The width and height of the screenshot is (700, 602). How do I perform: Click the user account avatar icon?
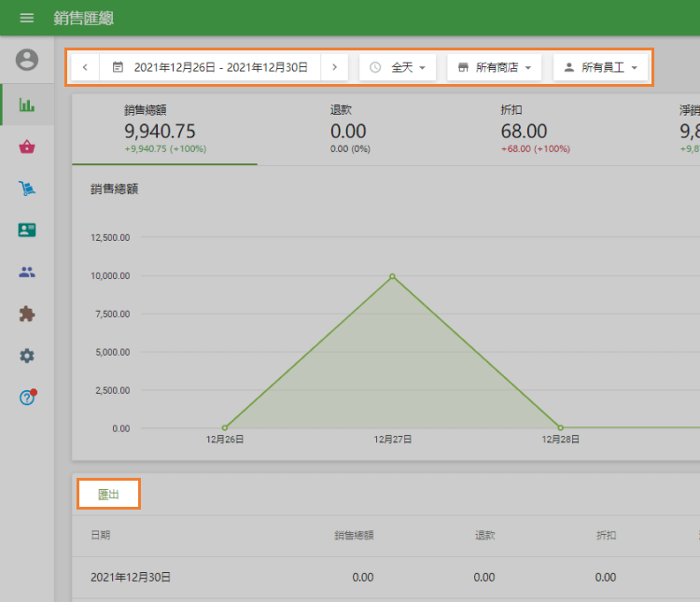[27, 61]
